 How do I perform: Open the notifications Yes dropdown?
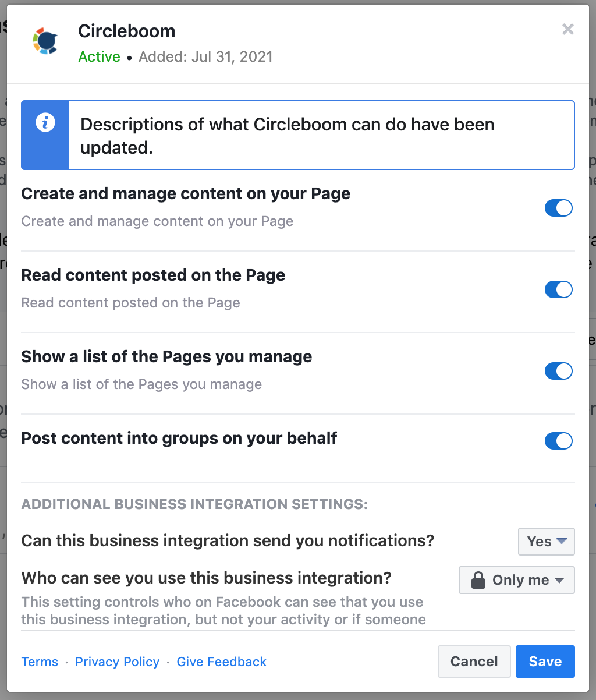pos(547,542)
